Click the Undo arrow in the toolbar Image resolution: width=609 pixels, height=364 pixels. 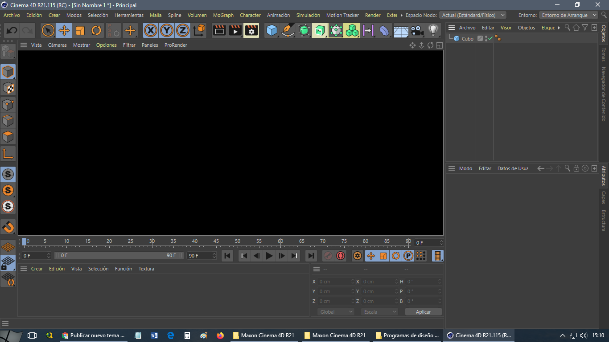click(12, 31)
